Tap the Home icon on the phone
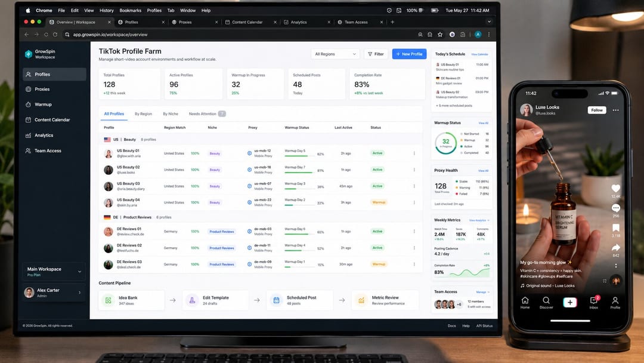Screen dimensions: 644x363 [x=525, y=300]
